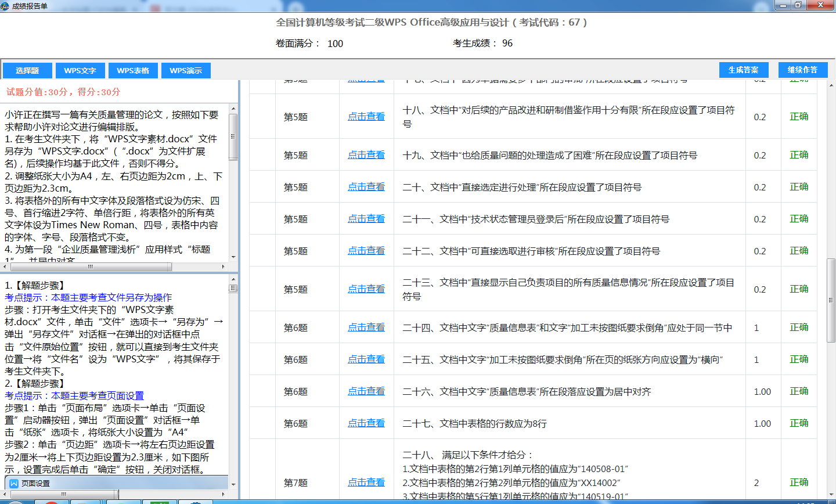Click the 继续作答 button

802,70
